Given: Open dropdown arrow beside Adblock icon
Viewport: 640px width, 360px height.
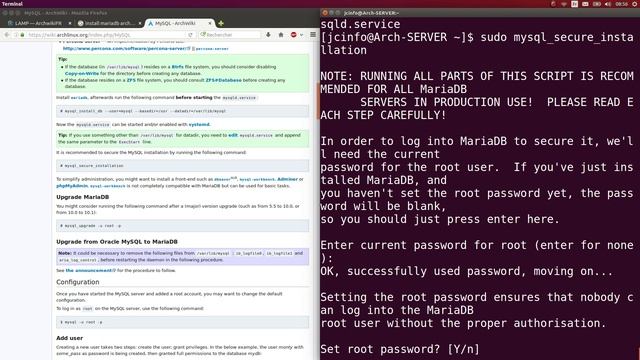Looking at the screenshot, I should coord(302,35).
